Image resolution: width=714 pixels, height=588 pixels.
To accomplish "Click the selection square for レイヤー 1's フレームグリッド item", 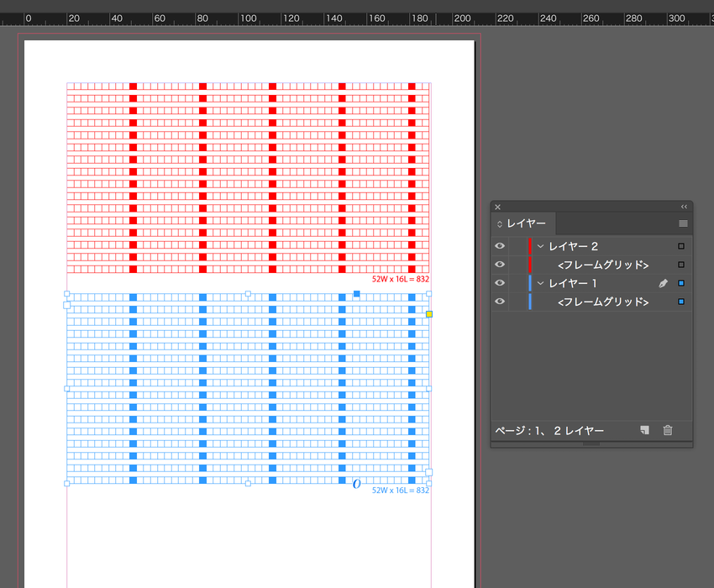I will click(x=680, y=302).
